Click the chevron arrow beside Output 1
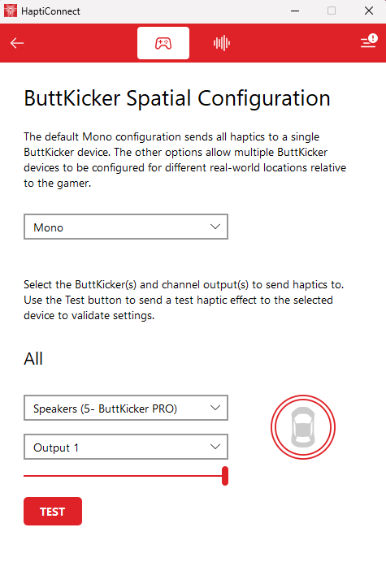The height and width of the screenshot is (588, 386). (x=215, y=447)
